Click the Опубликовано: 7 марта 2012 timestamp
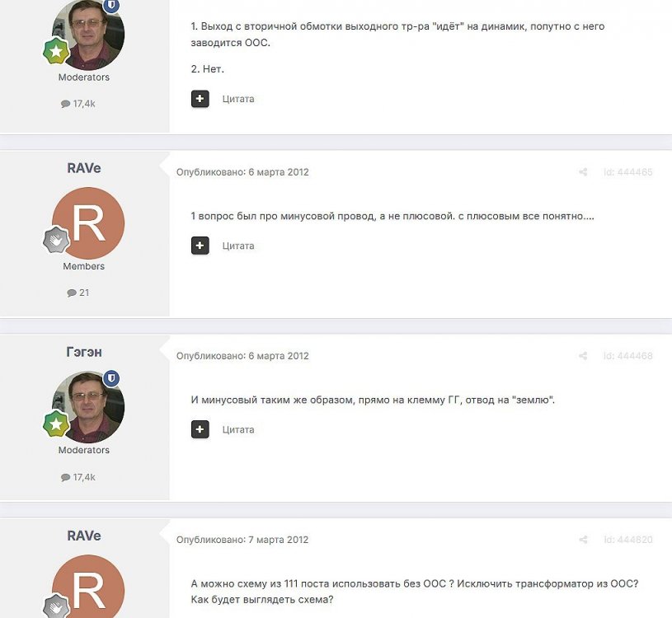 [x=242, y=540]
